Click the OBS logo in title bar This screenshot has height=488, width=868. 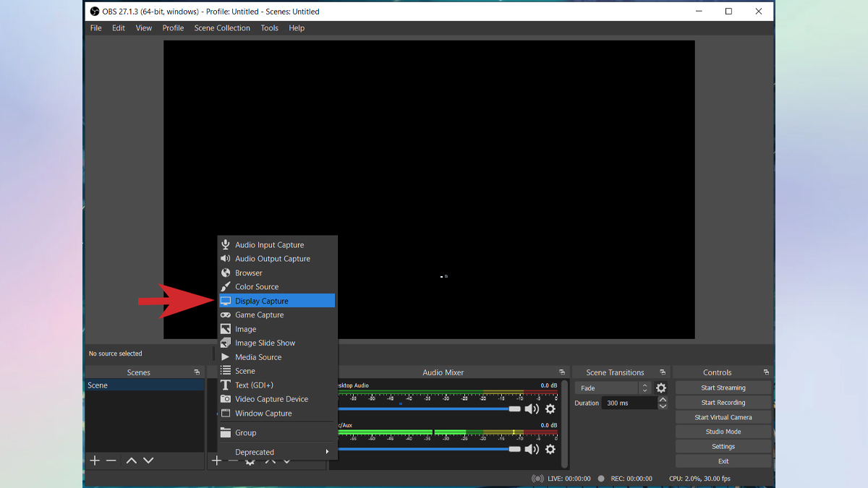tap(94, 12)
